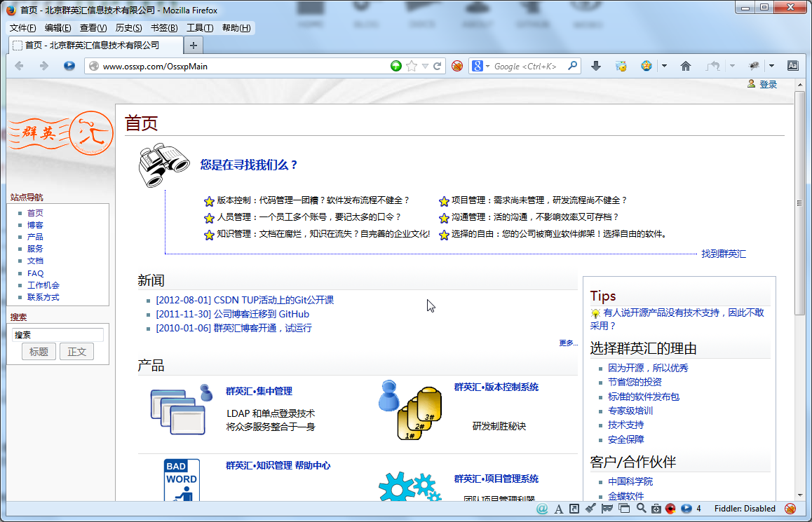Open the 书签(B) menu
This screenshot has height=522, width=812.
tap(164, 28)
